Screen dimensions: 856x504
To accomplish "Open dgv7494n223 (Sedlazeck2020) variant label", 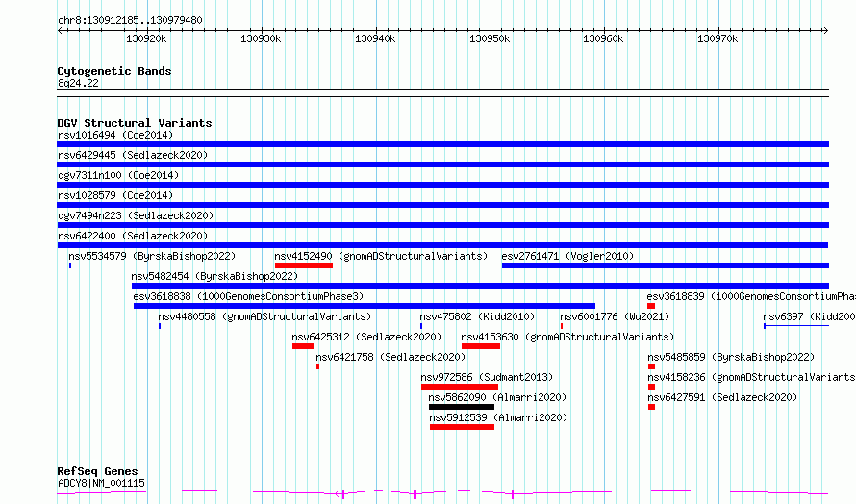I will pos(136,215).
